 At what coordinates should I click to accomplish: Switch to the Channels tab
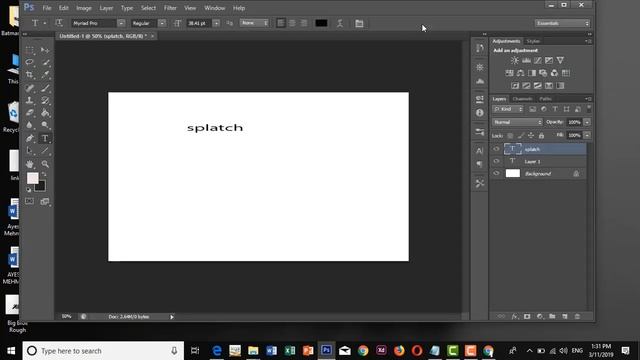(x=522, y=99)
